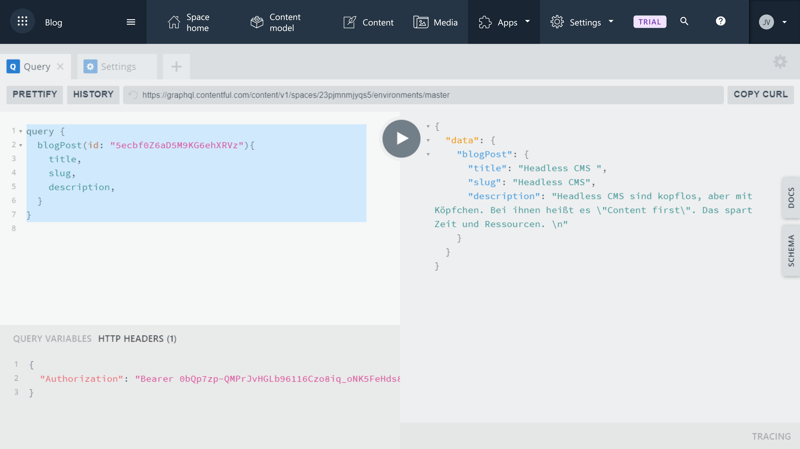Collapse the "data" object in response
800x449 pixels.
(428, 140)
